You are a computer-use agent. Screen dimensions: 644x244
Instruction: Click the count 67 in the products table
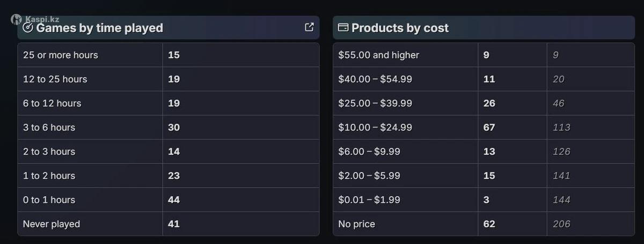(x=489, y=128)
